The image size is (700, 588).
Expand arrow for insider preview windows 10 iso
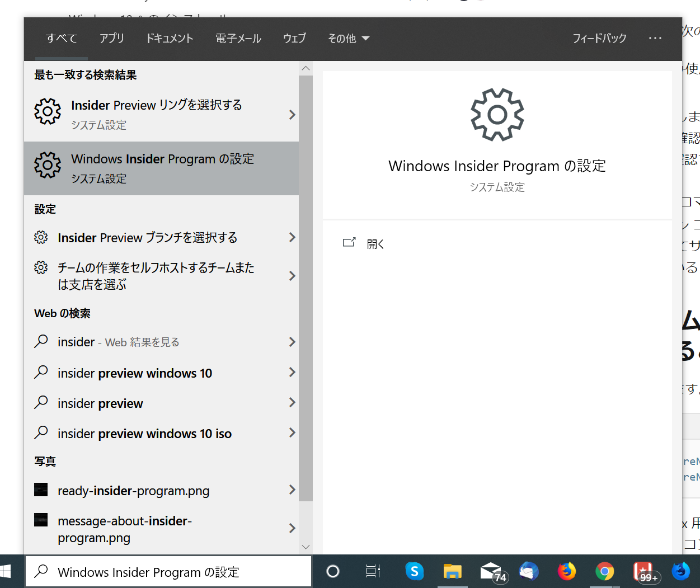tap(292, 432)
